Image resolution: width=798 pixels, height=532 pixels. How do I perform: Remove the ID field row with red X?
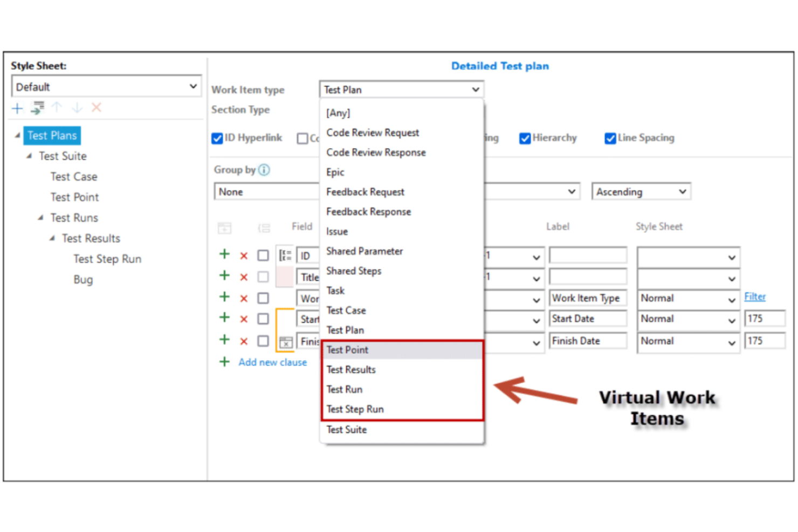coord(244,255)
